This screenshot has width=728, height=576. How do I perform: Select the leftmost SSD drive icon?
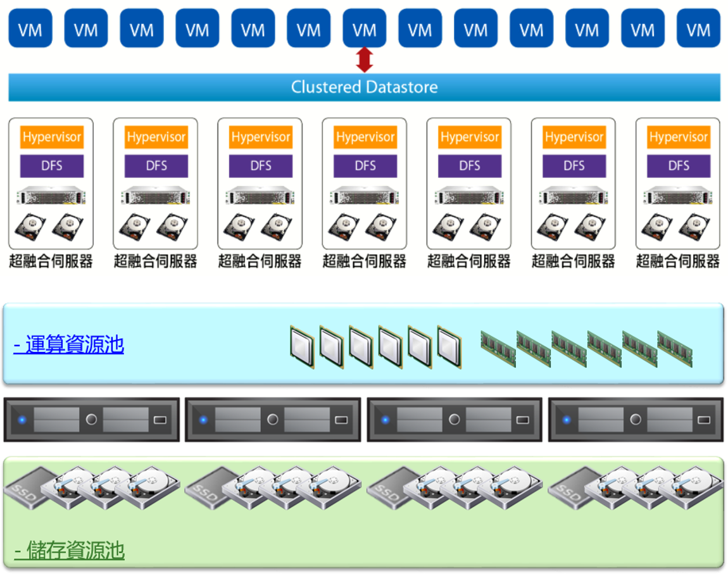pyautogui.click(x=28, y=488)
